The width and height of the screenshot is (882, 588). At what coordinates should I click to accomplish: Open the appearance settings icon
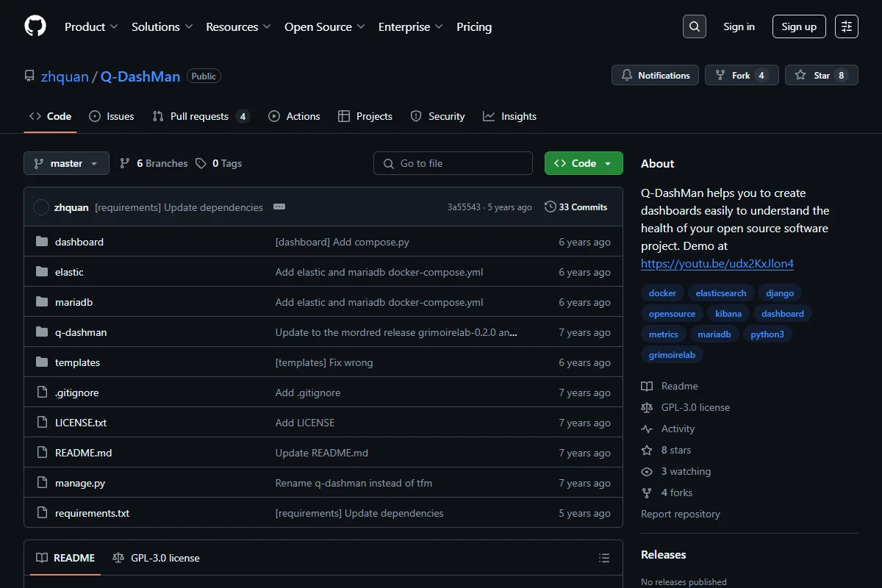[x=847, y=26]
